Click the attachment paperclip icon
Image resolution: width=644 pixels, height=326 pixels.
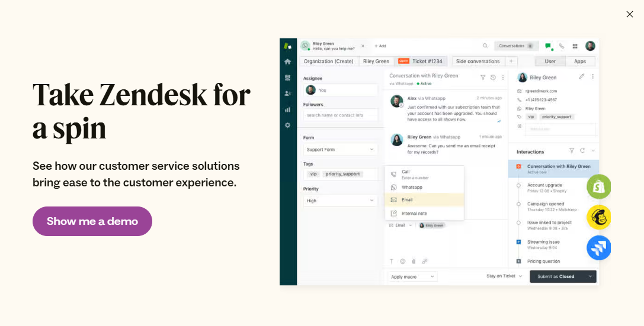[414, 261]
